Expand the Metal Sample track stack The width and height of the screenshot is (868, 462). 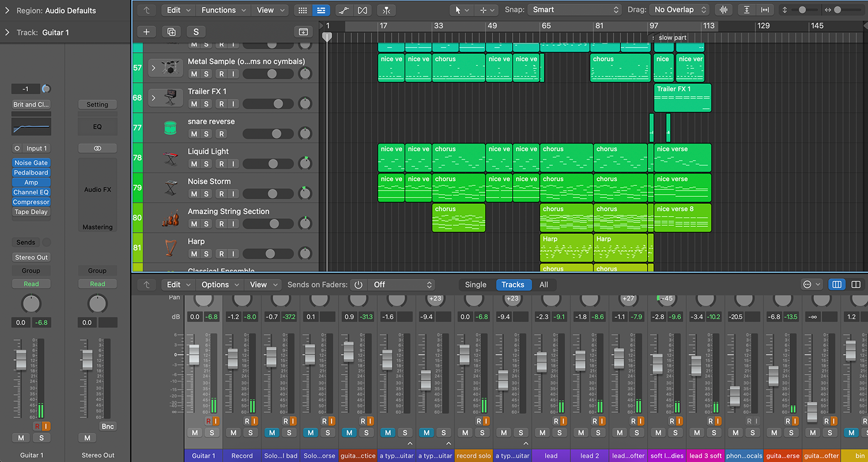153,68
